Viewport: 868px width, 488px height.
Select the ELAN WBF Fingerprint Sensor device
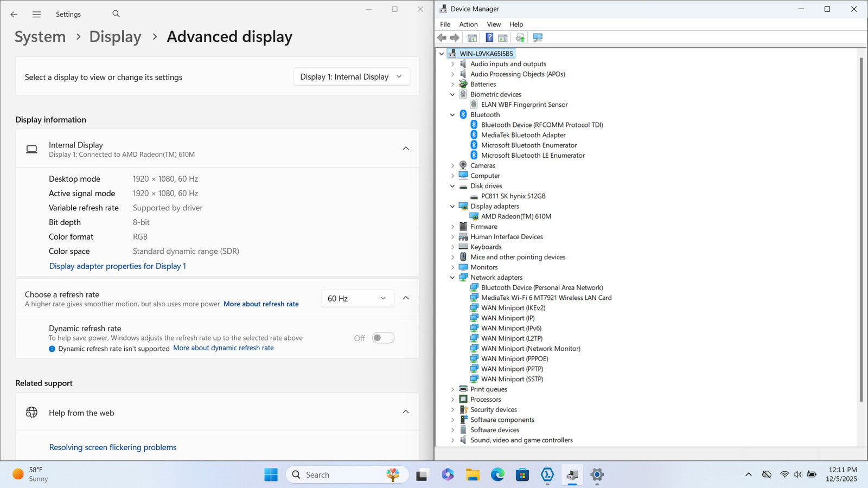point(524,105)
